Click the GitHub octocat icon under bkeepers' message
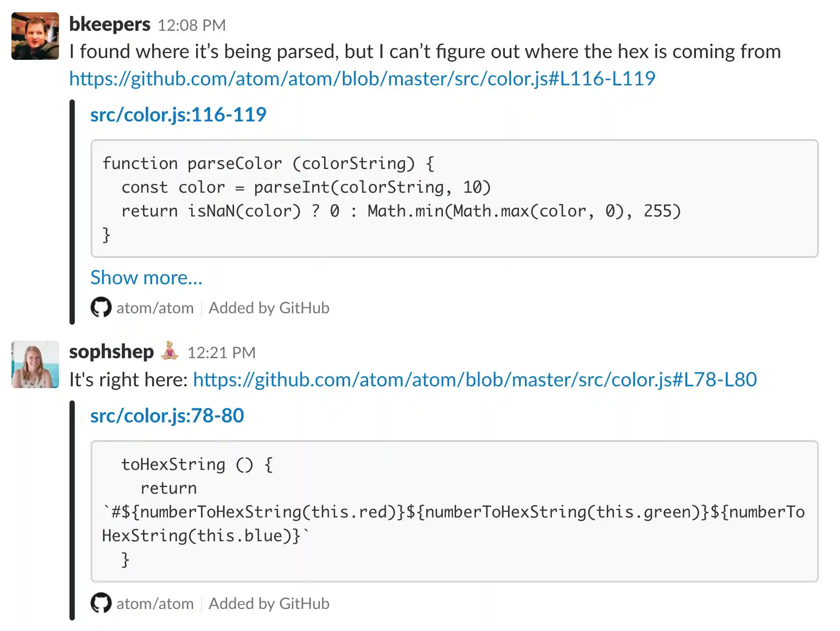The image size is (840, 631). [101, 308]
